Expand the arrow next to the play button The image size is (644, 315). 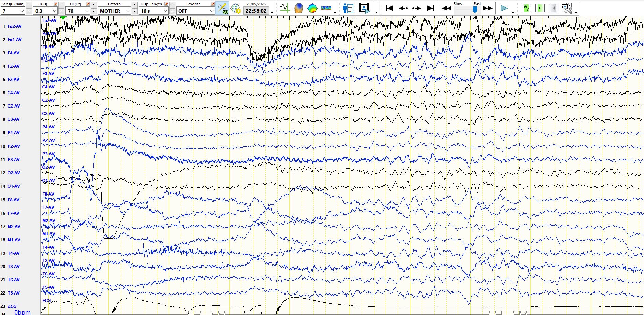click(513, 13)
